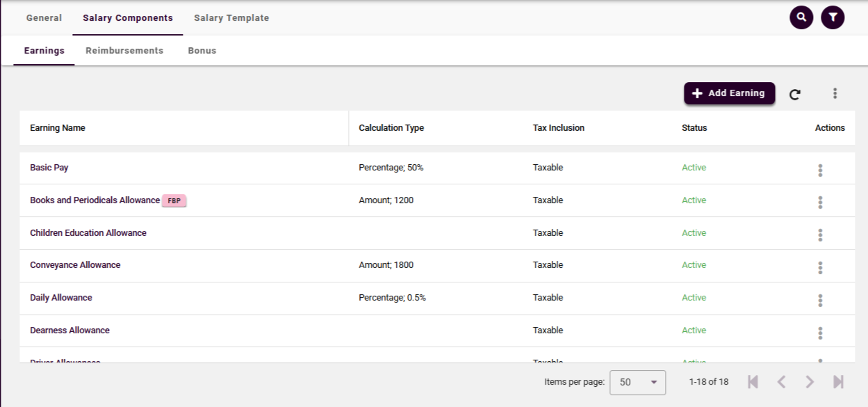
Task: Open actions menu for Conveyance Allowance
Action: pos(820,267)
